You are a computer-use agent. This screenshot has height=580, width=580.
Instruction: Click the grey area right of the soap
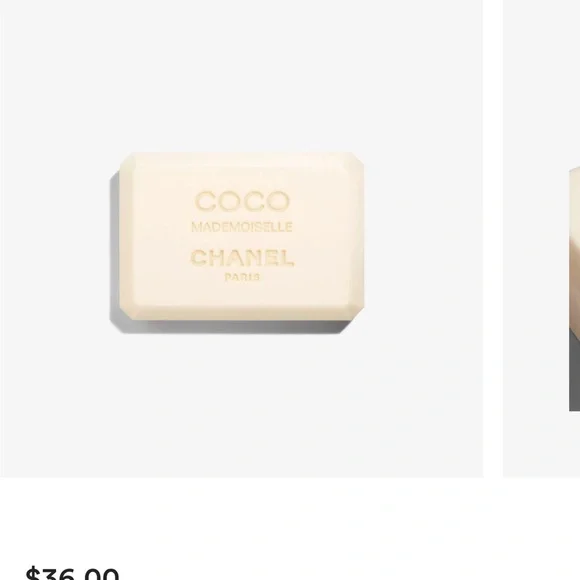coord(424,238)
